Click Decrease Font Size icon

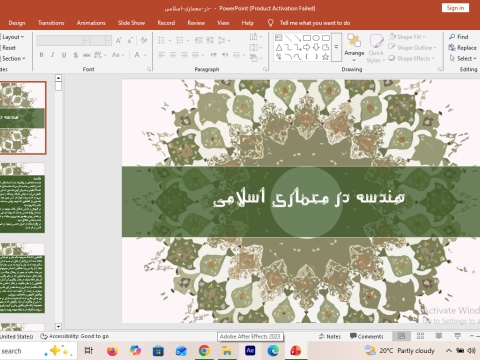pos(130,40)
